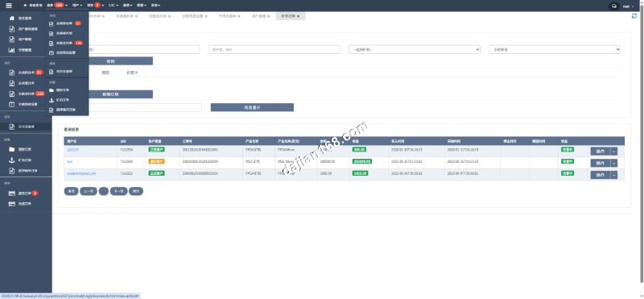Click the folder icon in the dropdown menu
Image resolution: width=644 pixels, height=299 pixels.
pyautogui.click(x=52, y=90)
